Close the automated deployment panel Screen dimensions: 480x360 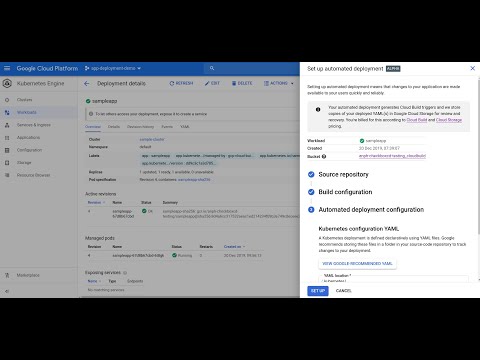coord(472,68)
